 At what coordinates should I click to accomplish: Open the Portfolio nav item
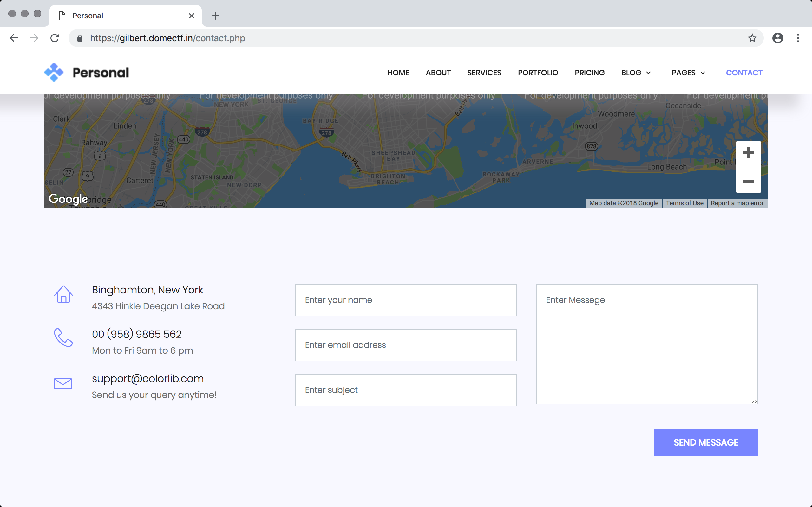538,73
